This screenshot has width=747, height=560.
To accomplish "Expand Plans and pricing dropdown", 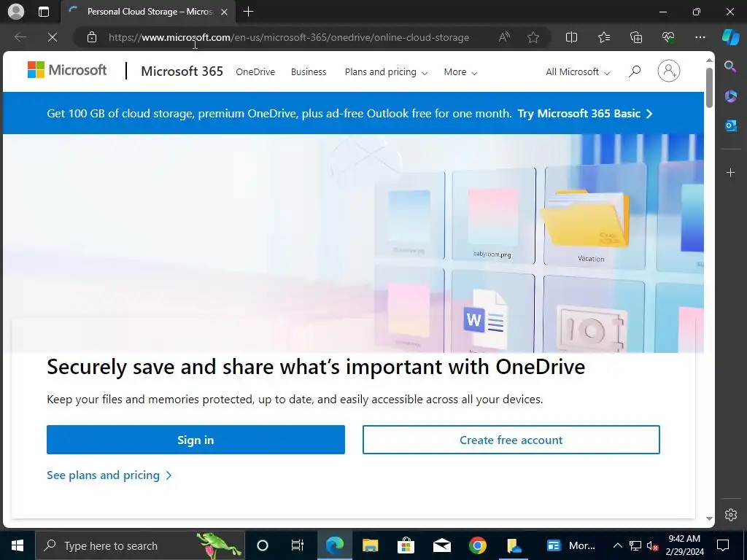I will 386,72.
